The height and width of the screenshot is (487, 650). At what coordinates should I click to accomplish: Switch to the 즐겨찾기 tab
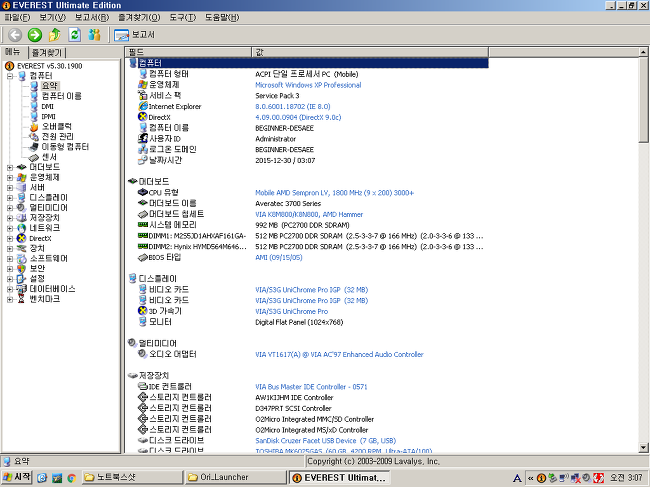[x=47, y=53]
